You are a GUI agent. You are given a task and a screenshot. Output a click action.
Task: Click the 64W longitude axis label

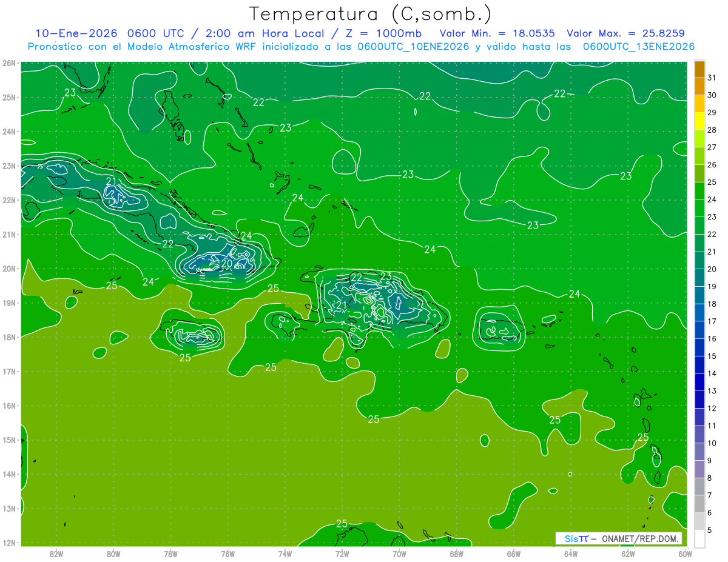(x=571, y=554)
